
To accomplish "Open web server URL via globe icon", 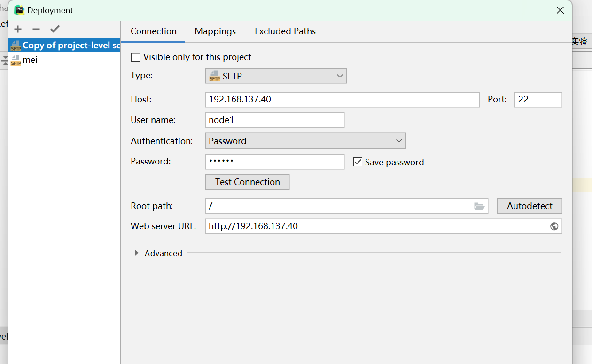I will [x=554, y=226].
